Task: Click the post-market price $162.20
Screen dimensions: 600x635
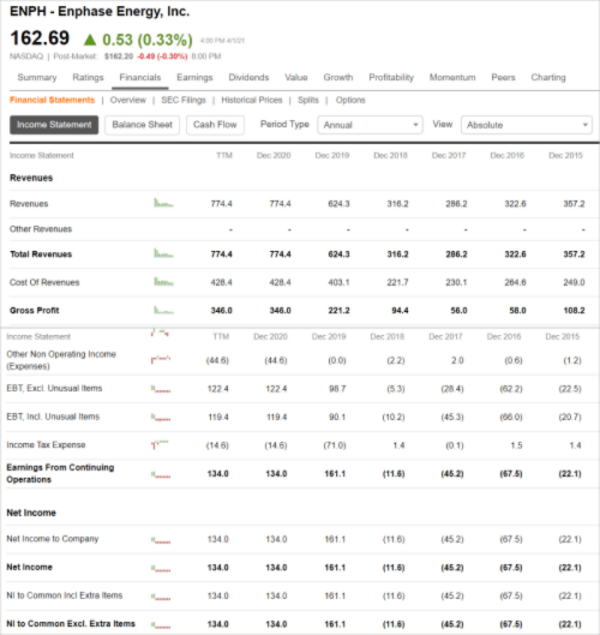Action: point(119,56)
